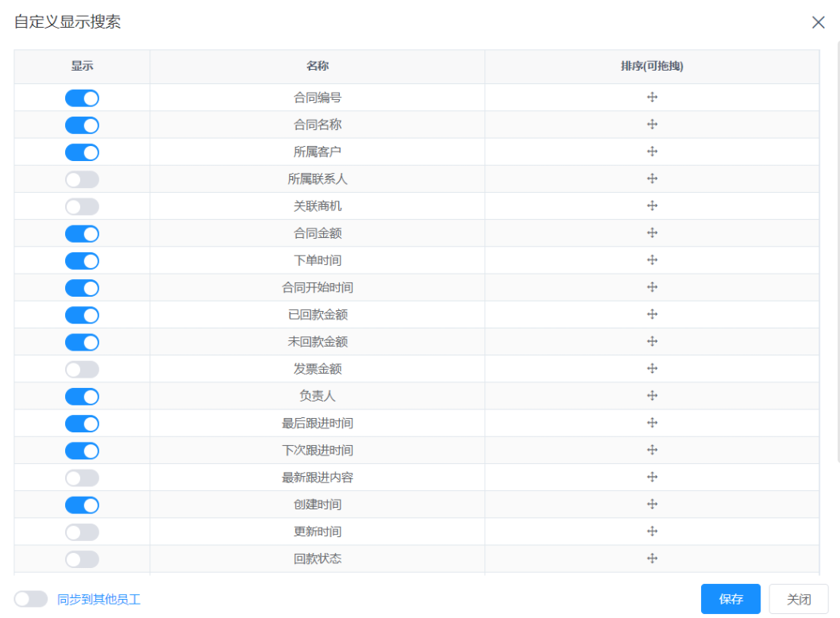
Task: Click the move icon next to 负责人
Action: [652, 395]
